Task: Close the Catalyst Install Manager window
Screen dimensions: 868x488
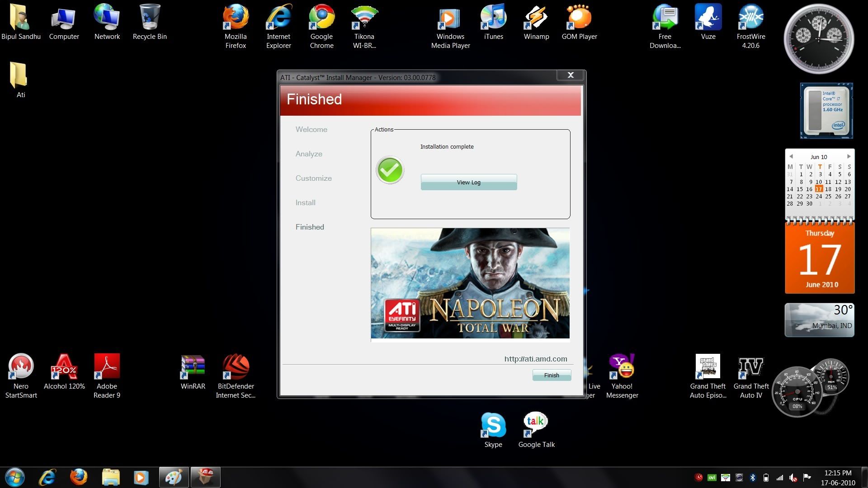Action: pyautogui.click(x=571, y=75)
